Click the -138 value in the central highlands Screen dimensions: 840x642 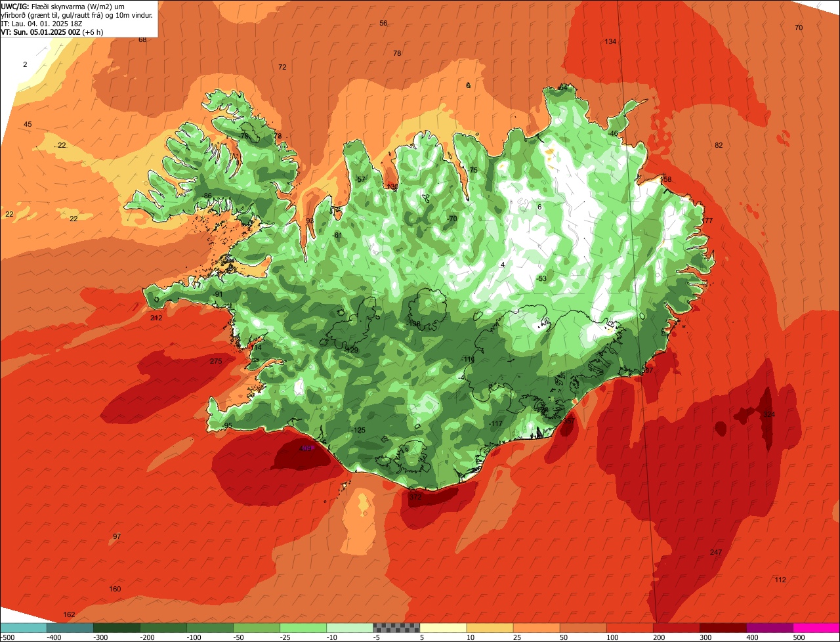point(414,324)
